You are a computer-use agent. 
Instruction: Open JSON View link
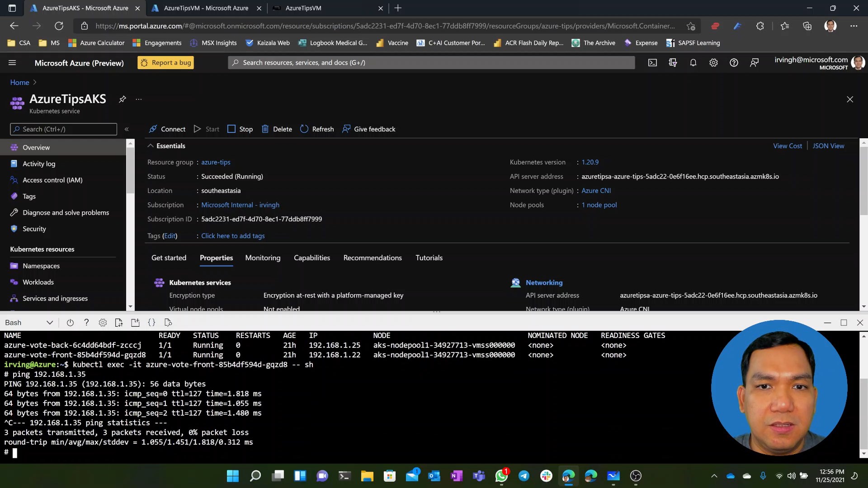828,146
